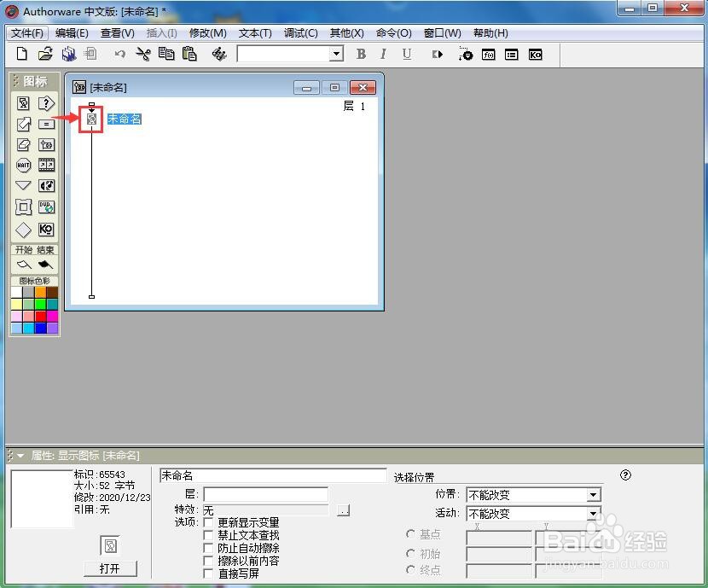Open Knowledge Objects window from toolbar
Screen dimensions: 708x588
tap(535, 55)
